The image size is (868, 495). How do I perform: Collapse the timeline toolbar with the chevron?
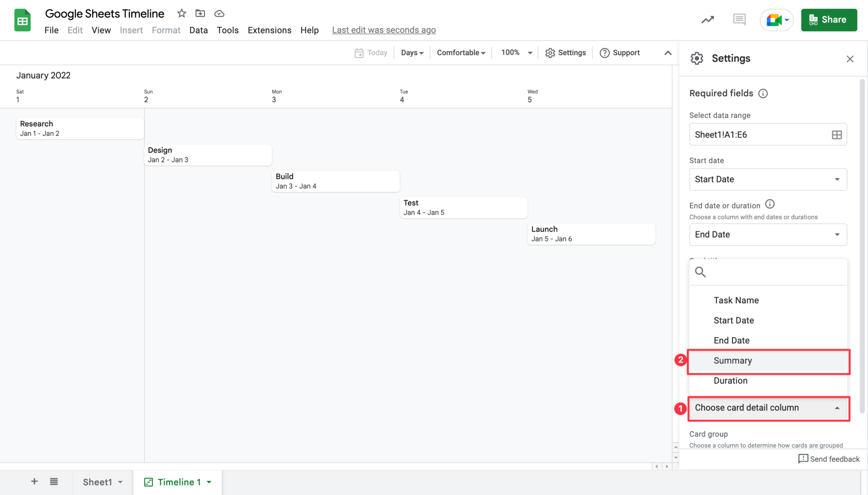coord(668,53)
